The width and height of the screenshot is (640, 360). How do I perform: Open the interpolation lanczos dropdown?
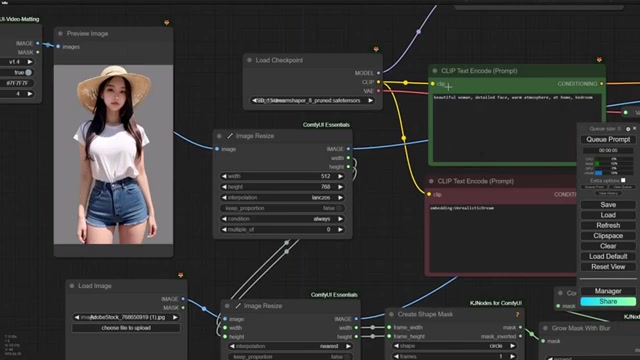pos(282,198)
